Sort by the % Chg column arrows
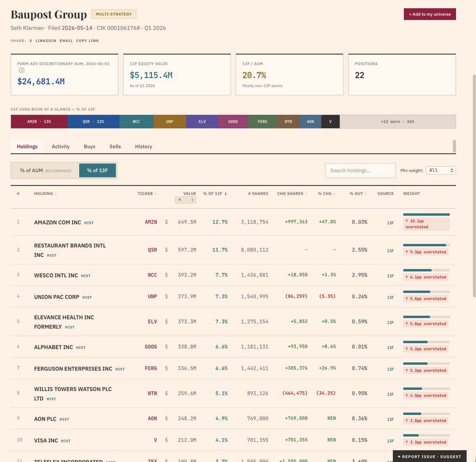The image size is (476, 462). point(334,194)
